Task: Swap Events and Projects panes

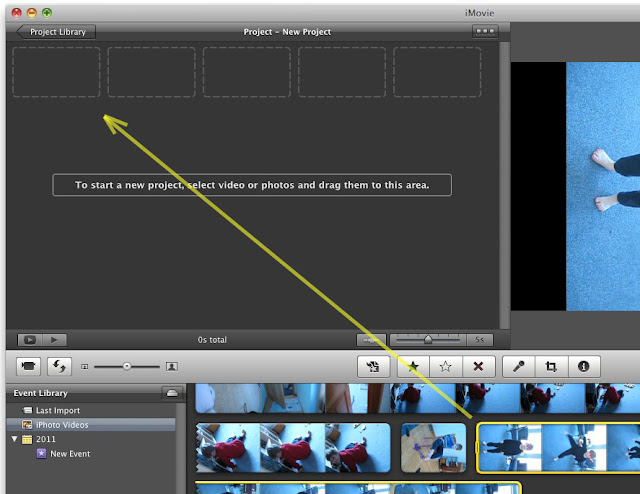Action: click(60, 366)
